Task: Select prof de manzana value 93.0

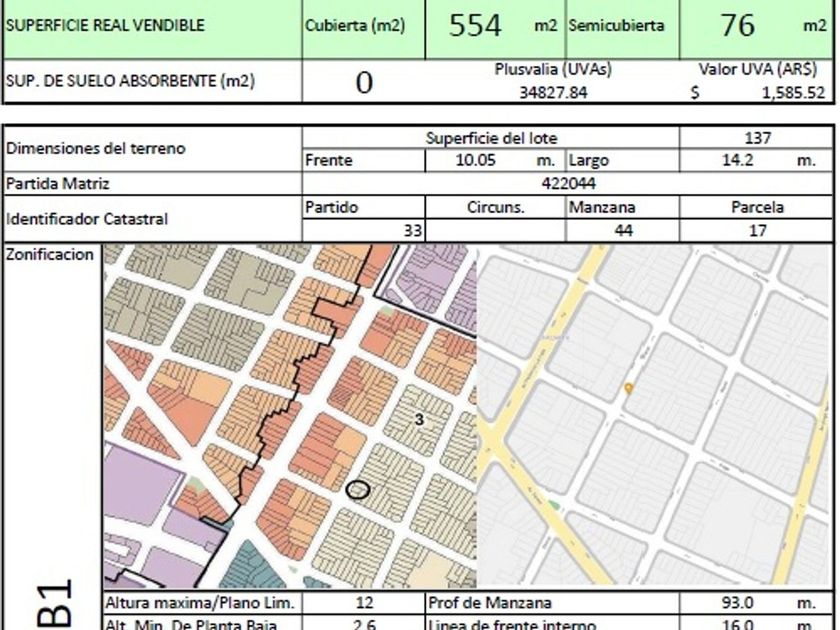Action: click(x=737, y=603)
